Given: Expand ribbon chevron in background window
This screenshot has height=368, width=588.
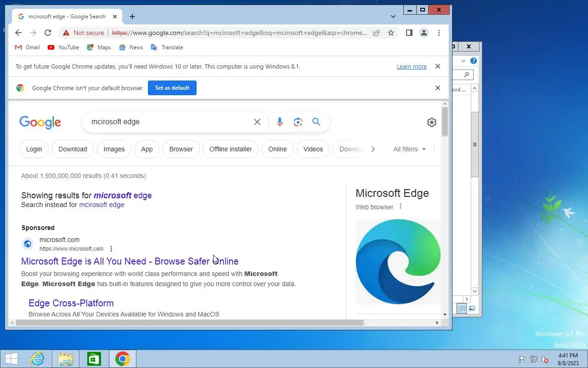Looking at the screenshot, I should [464, 61].
